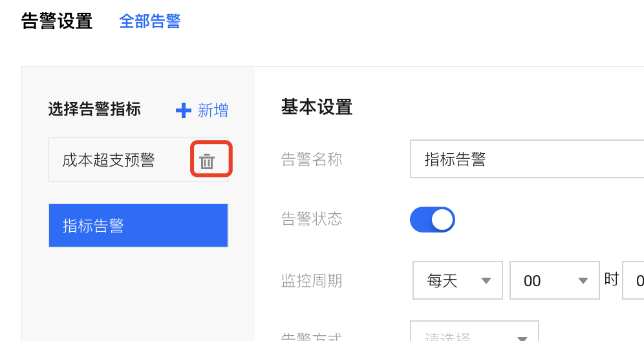Select the 成本超支预警 list item

coord(109,160)
